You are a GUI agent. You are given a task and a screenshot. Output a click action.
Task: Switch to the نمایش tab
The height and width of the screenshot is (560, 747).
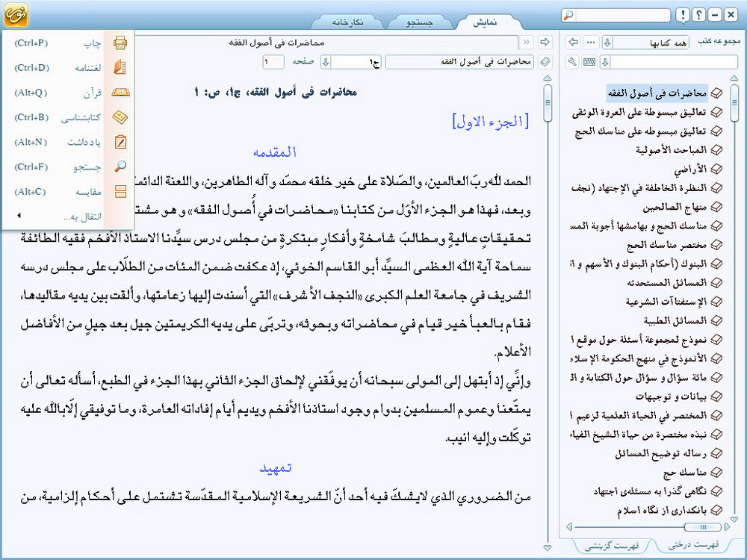click(x=485, y=22)
